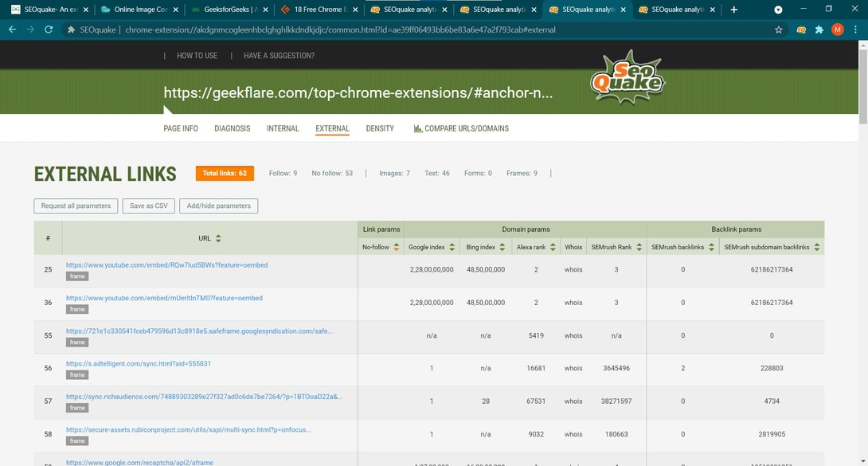Click the SEOquake logo
Screen dimensions: 868x466
coord(628,77)
